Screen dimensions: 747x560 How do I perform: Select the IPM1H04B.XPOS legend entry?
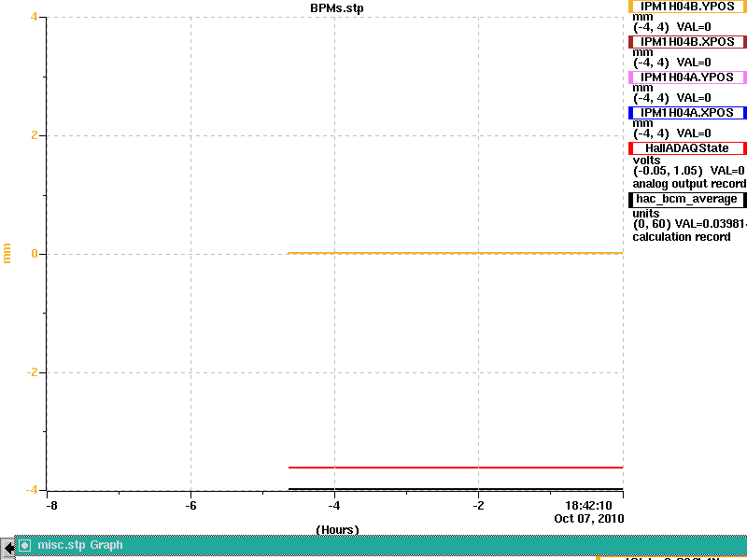click(687, 42)
